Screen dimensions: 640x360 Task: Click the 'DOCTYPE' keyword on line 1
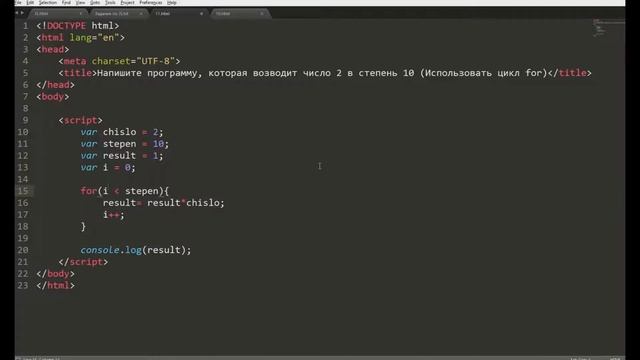coord(67,26)
